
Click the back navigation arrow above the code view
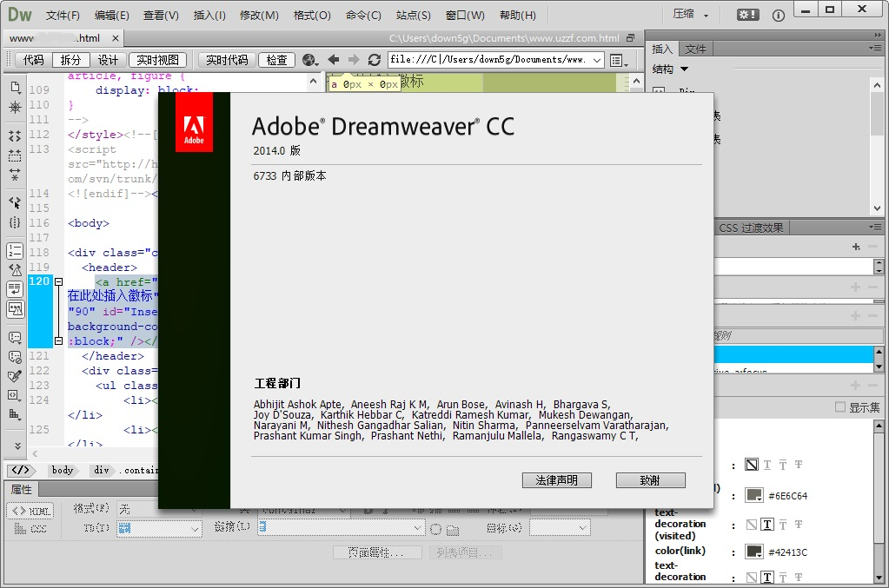[333, 59]
